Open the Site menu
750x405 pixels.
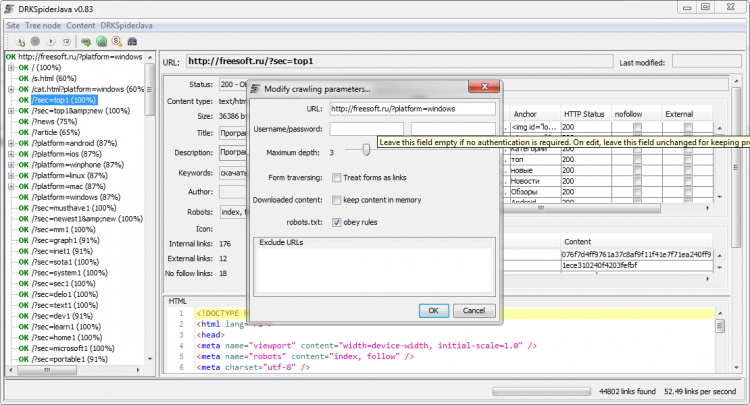[x=14, y=23]
